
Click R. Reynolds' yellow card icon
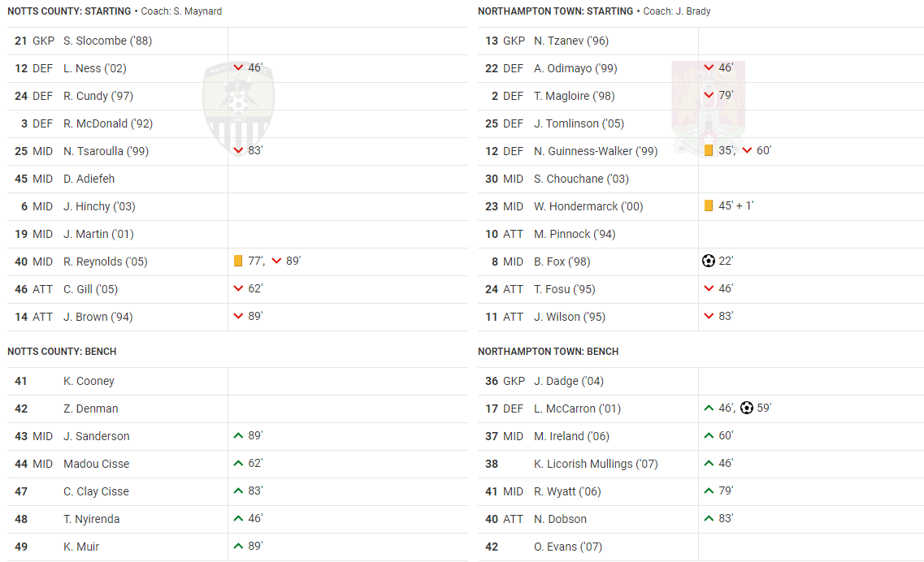[238, 262]
